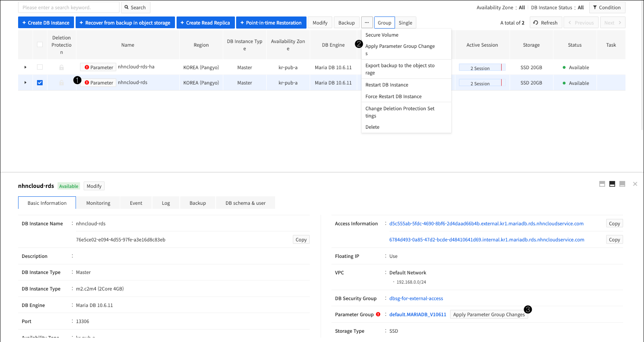The image size is (644, 342).
Task: Click Create Read Replica button
Action: point(205,23)
